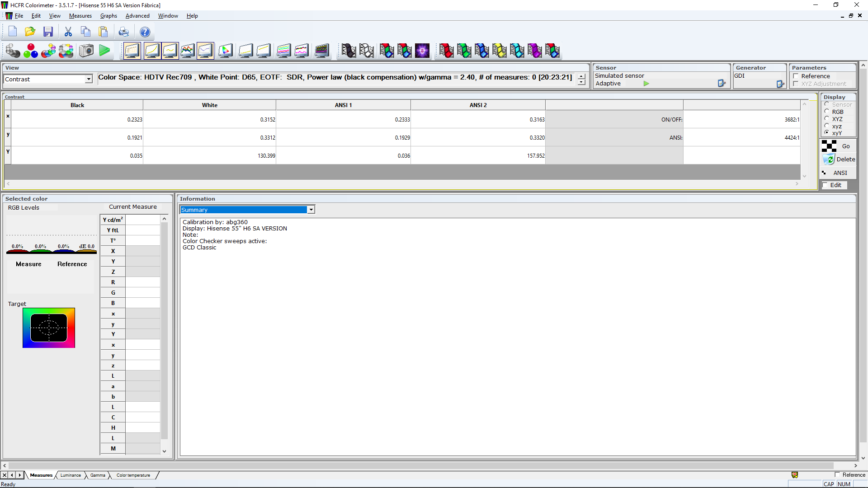Viewport: 868px width, 488px height.
Task: Open the Measures menu
Action: pyautogui.click(x=80, y=16)
